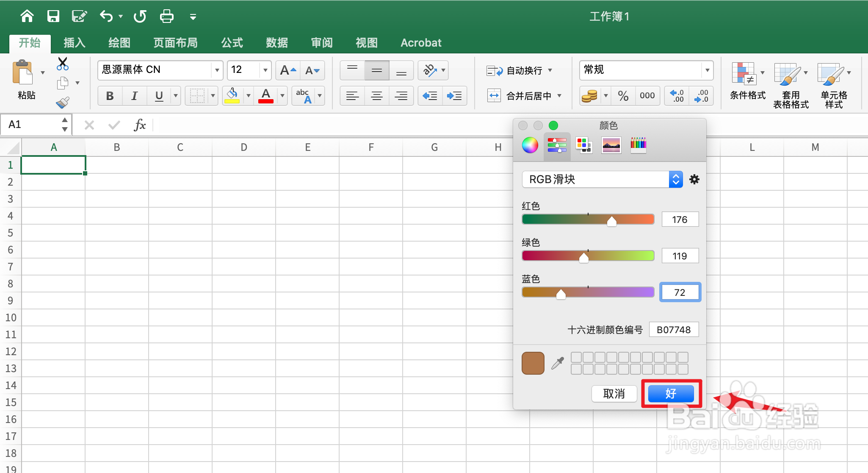Switch to the 插入 ribbon tab
The image size is (868, 473).
tap(75, 43)
